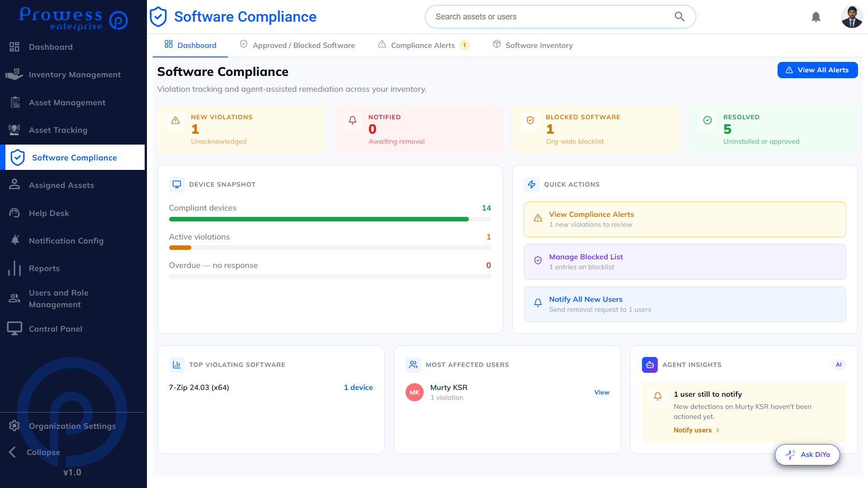The image size is (868, 488).
Task: Click View Compliance Alerts quick action
Action: [x=684, y=219]
